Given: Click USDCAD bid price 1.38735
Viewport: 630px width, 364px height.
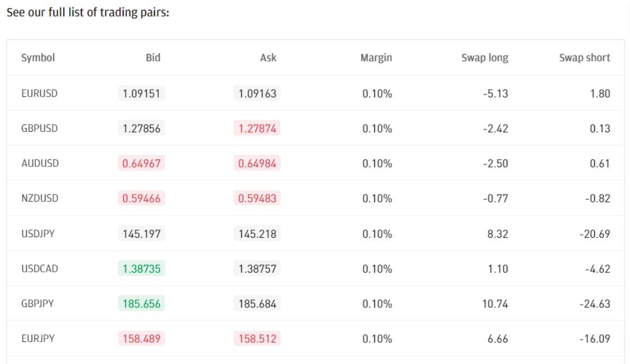Looking at the screenshot, I should [141, 268].
